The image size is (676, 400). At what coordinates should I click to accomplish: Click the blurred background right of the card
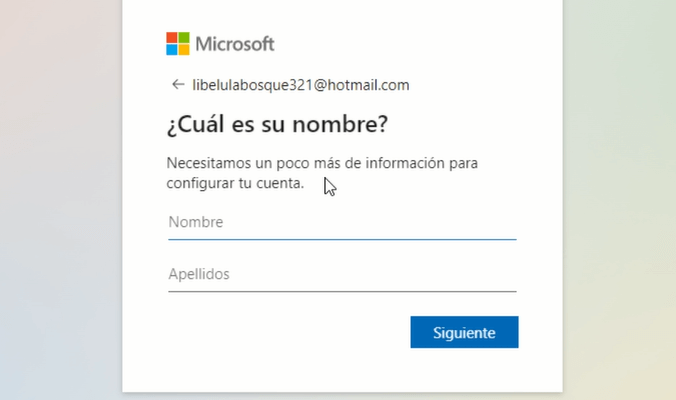coord(620,200)
